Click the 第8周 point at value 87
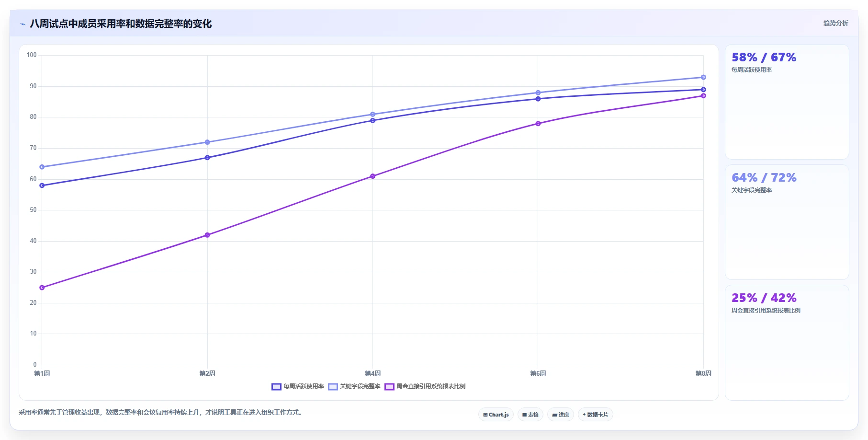This screenshot has height=440, width=868. [x=703, y=96]
